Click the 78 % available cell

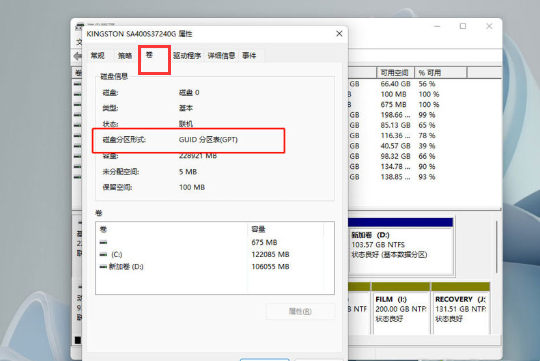(x=427, y=136)
